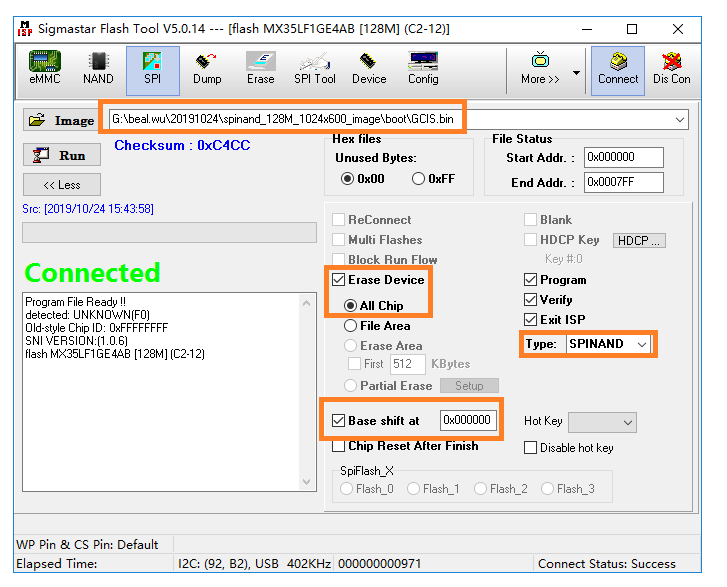Image resolution: width=727 pixels, height=587 pixels.
Task: Toggle the ReConnect checkbox
Action: (338, 220)
